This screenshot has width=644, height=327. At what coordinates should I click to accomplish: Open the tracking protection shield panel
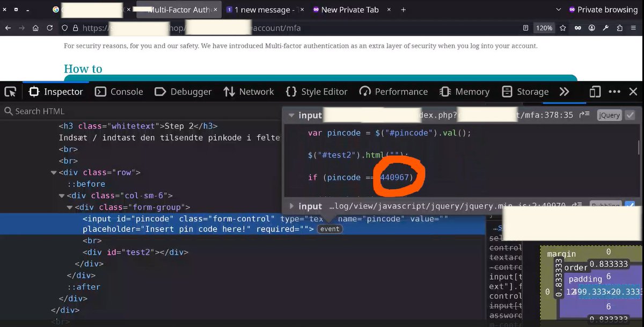(x=64, y=28)
